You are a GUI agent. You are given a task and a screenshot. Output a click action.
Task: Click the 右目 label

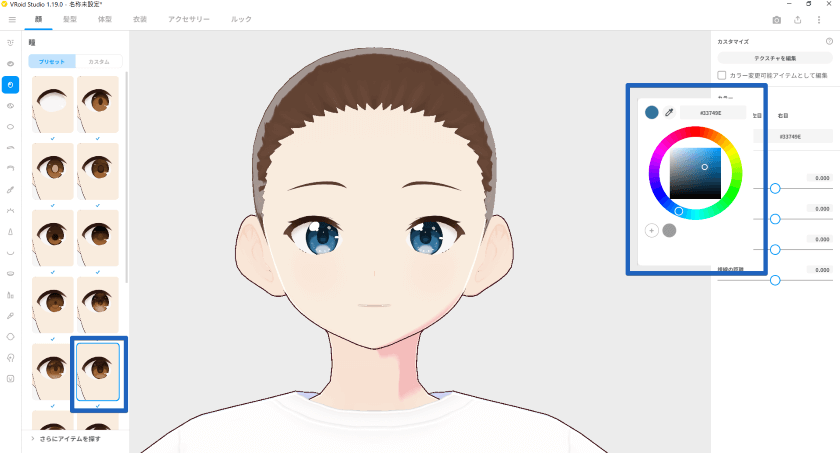tap(783, 116)
